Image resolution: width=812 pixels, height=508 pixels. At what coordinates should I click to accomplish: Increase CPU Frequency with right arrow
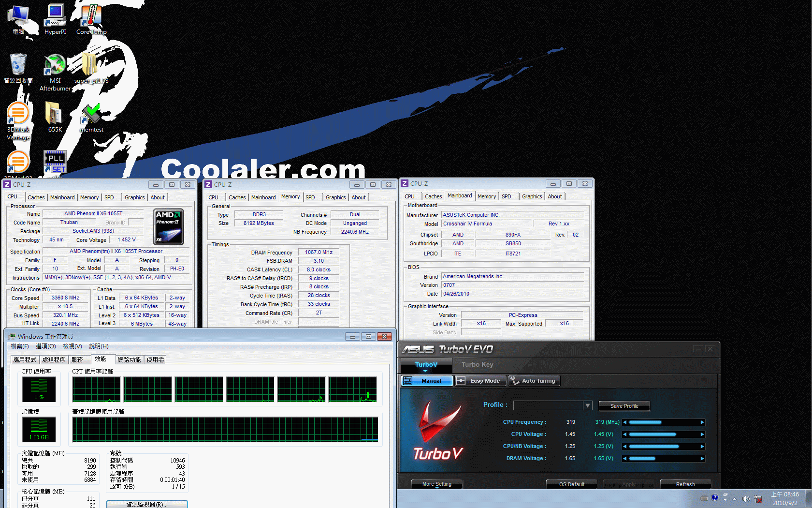[702, 422]
